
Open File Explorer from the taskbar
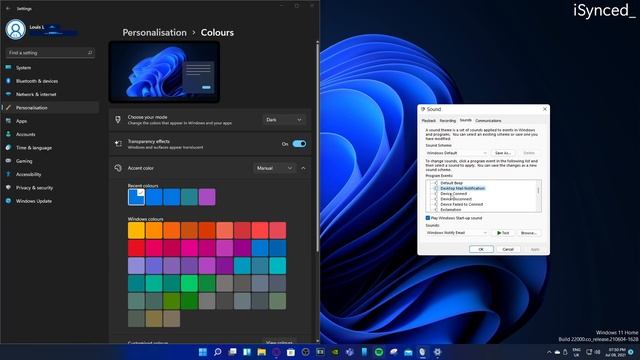[x=262, y=352]
